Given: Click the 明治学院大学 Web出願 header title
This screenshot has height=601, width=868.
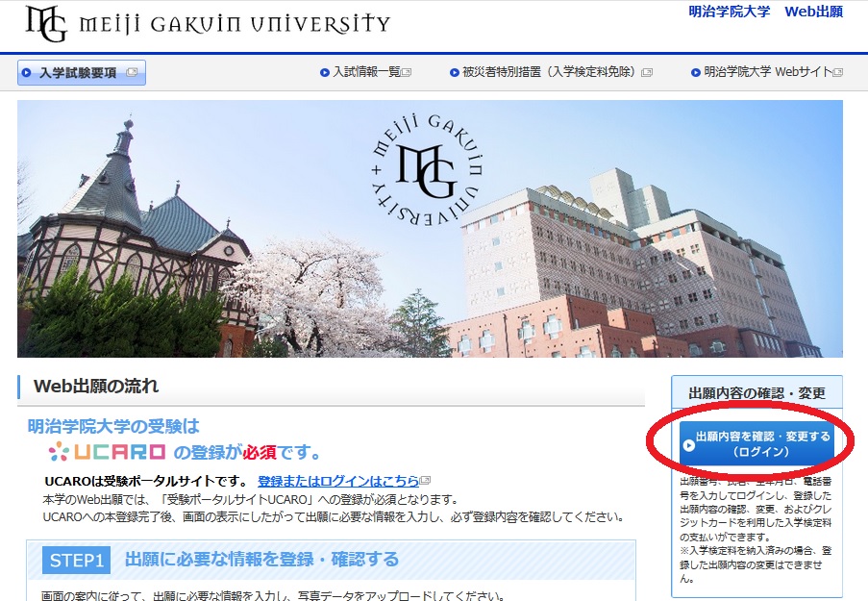Looking at the screenshot, I should [765, 12].
